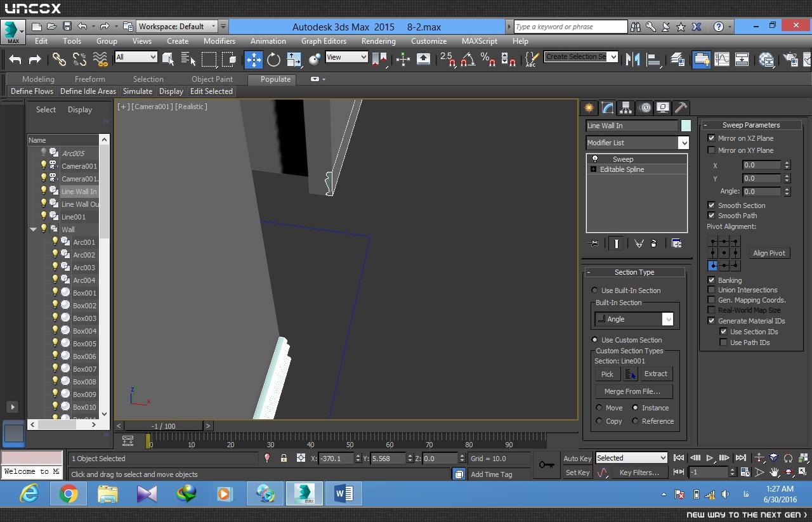This screenshot has height=522, width=812.
Task: Open the Graph Editors menu
Action: tap(324, 41)
